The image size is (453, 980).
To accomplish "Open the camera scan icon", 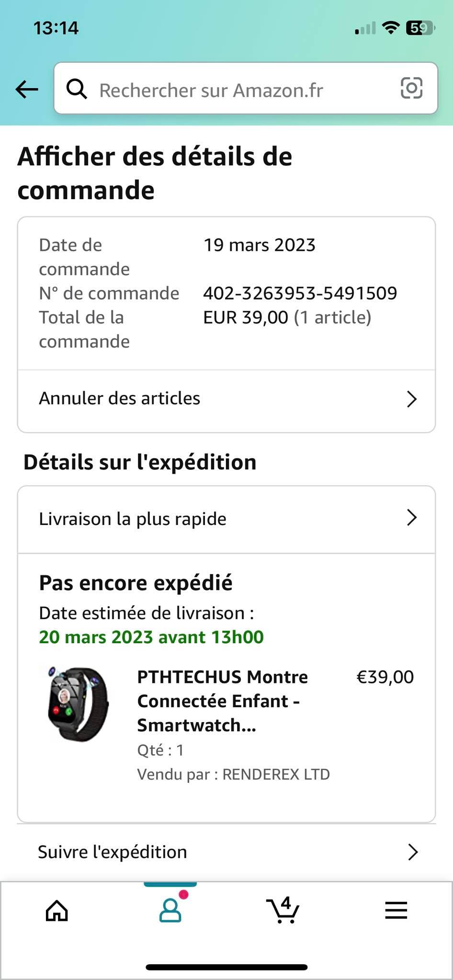I will coord(411,89).
